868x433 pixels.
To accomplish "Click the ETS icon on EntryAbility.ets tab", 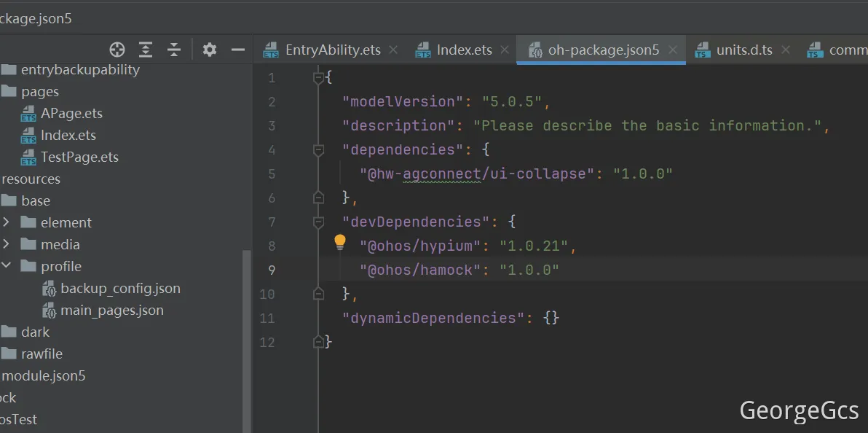I will (x=271, y=50).
